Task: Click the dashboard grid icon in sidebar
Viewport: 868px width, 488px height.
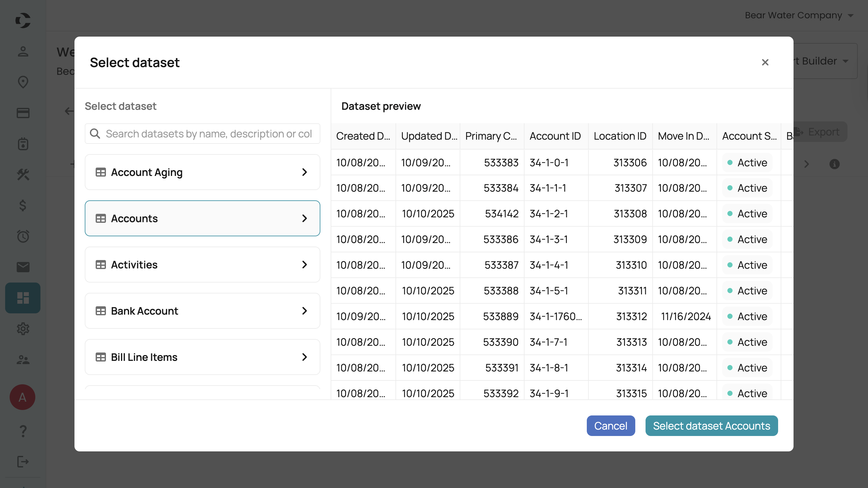Action: click(22, 298)
